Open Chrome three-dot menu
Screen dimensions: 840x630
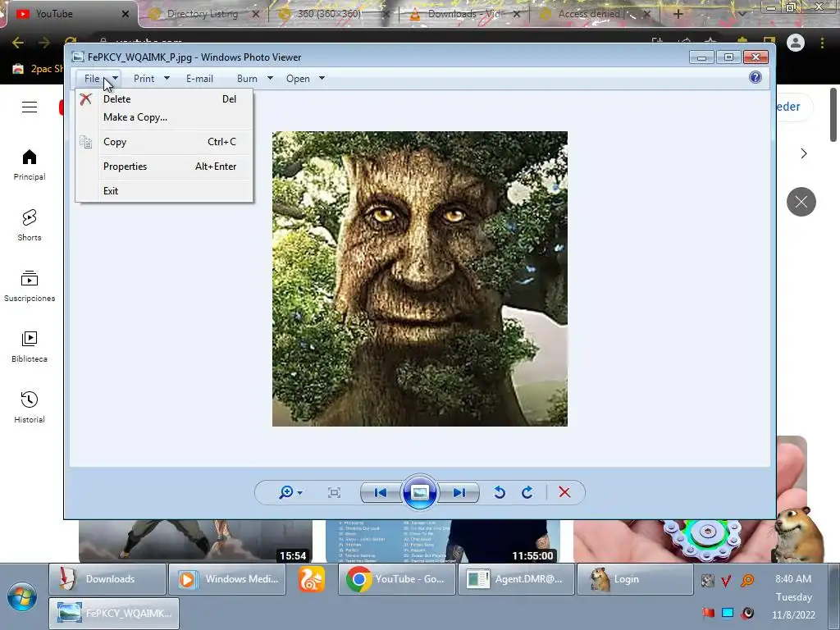coord(822,43)
